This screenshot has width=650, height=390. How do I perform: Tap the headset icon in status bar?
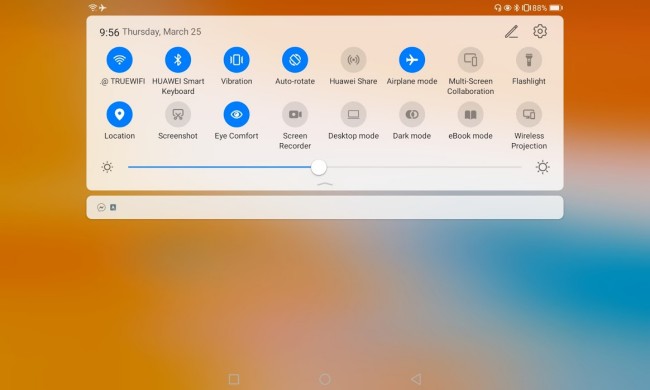(498, 8)
